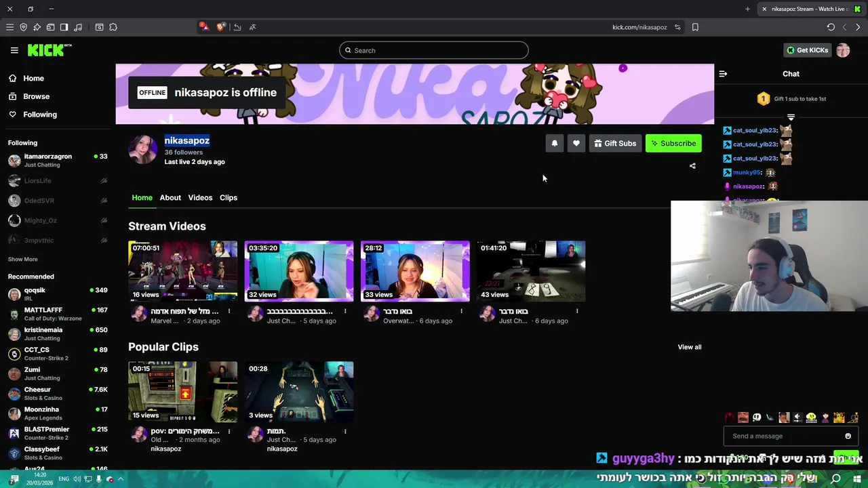Open MATTLAFFF recommended channel

point(58,314)
